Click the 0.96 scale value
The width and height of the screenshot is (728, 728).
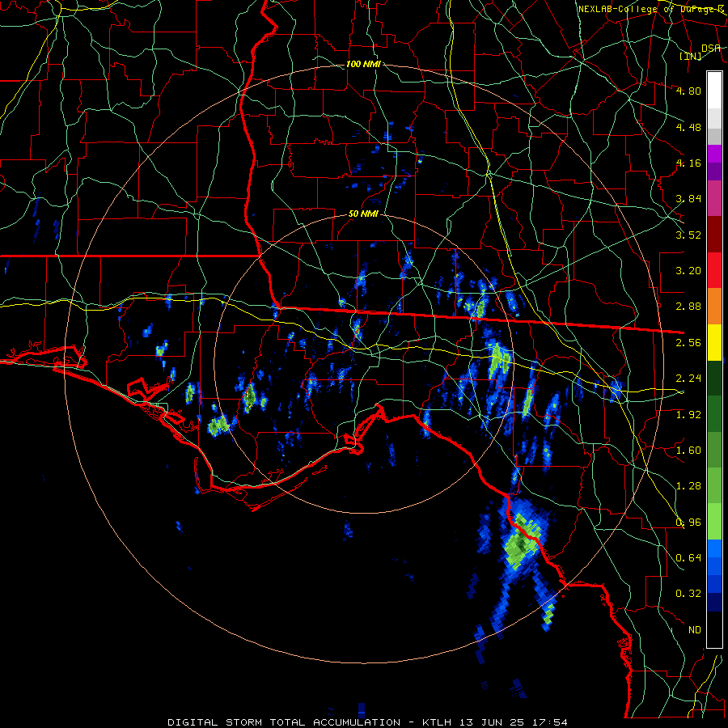coord(688,523)
